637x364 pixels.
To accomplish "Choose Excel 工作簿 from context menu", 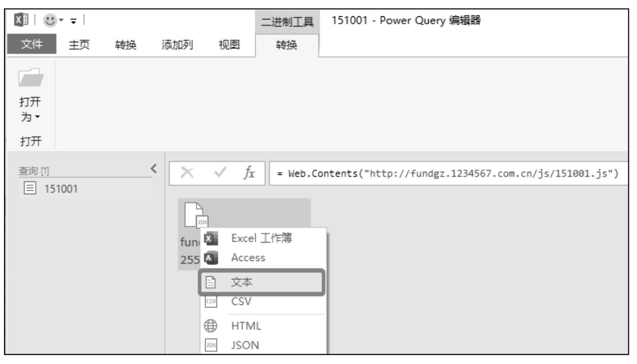I will click(262, 238).
